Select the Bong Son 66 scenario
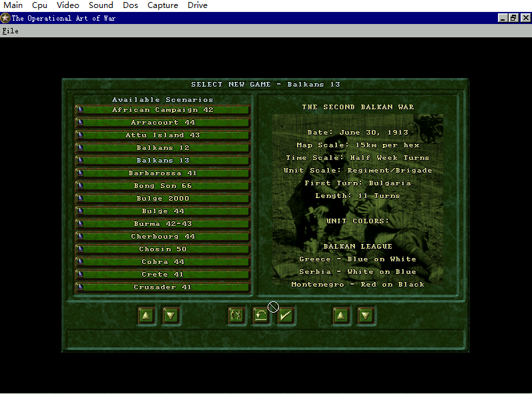Image resolution: width=532 pixels, height=394 pixels. 163,185
